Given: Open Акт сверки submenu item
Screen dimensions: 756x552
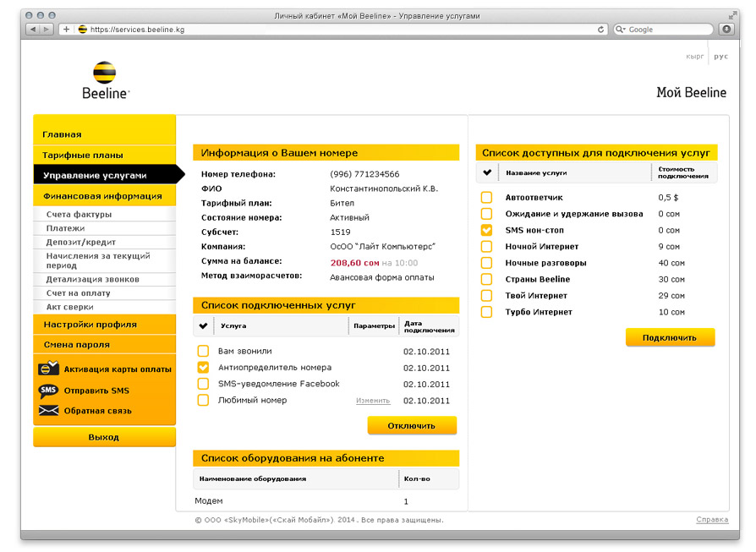Looking at the screenshot, I should [x=105, y=307].
